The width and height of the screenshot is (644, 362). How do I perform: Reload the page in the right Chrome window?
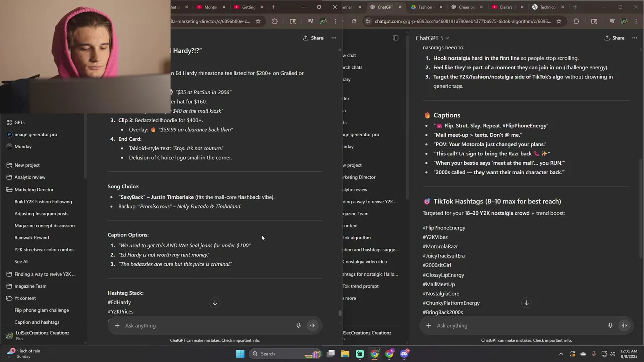tap(354, 21)
